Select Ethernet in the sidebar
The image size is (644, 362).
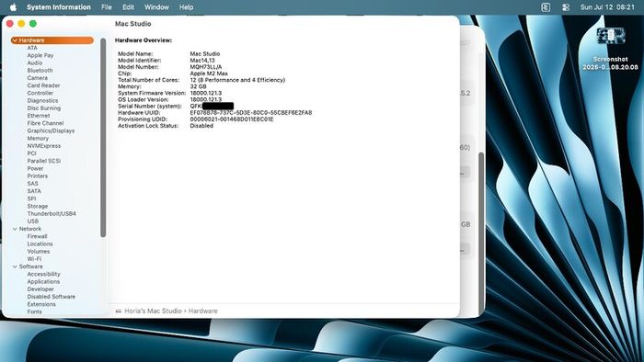pyautogui.click(x=39, y=116)
